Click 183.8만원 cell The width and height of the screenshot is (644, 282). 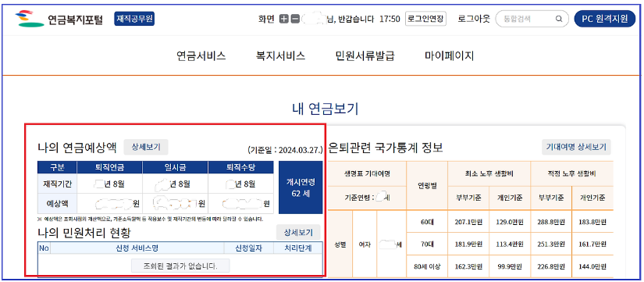click(592, 222)
